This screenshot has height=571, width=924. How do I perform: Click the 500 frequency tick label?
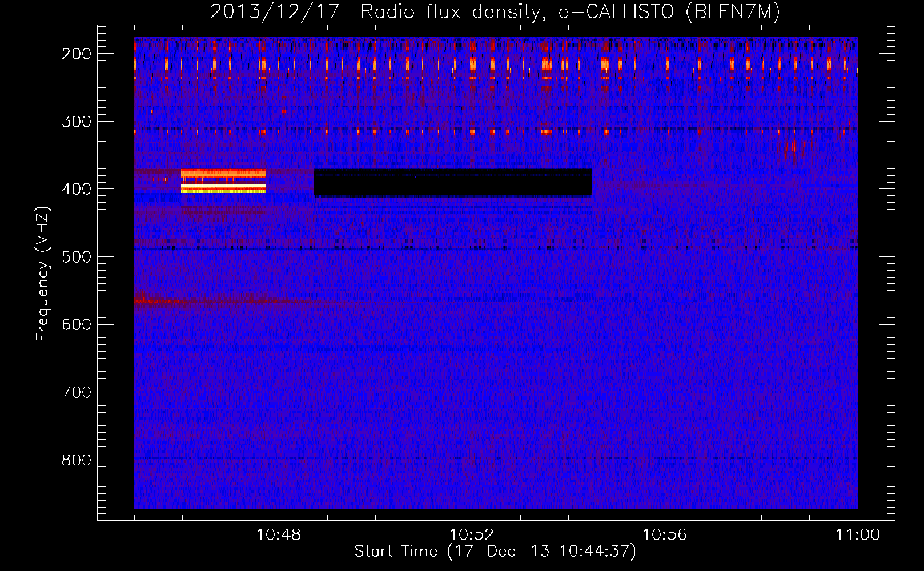(x=77, y=257)
